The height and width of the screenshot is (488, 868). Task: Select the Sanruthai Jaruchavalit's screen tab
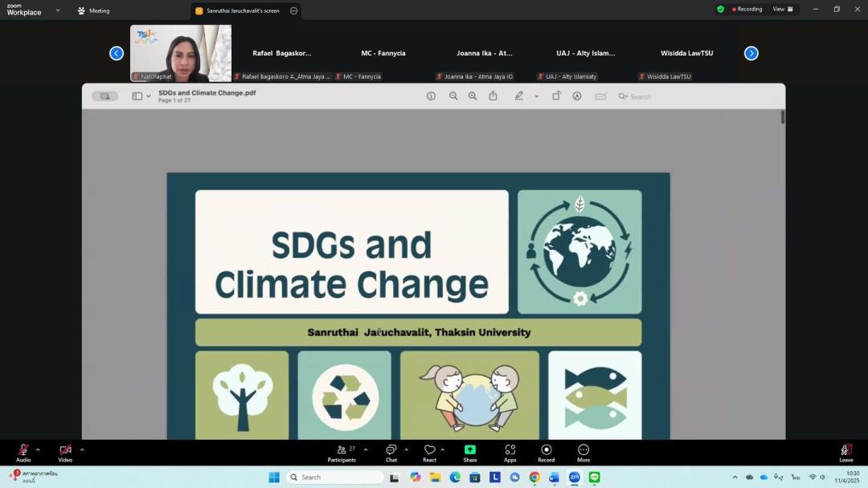click(241, 11)
